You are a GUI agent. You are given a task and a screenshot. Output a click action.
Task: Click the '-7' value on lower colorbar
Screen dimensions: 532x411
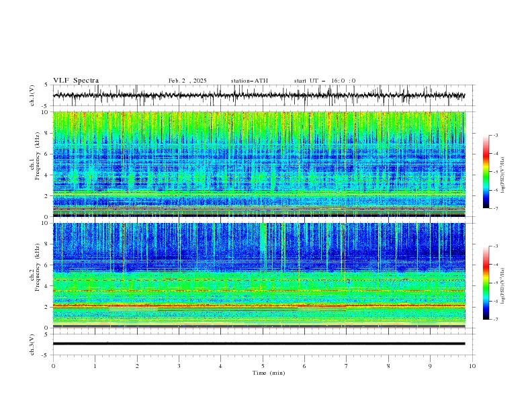coord(496,319)
